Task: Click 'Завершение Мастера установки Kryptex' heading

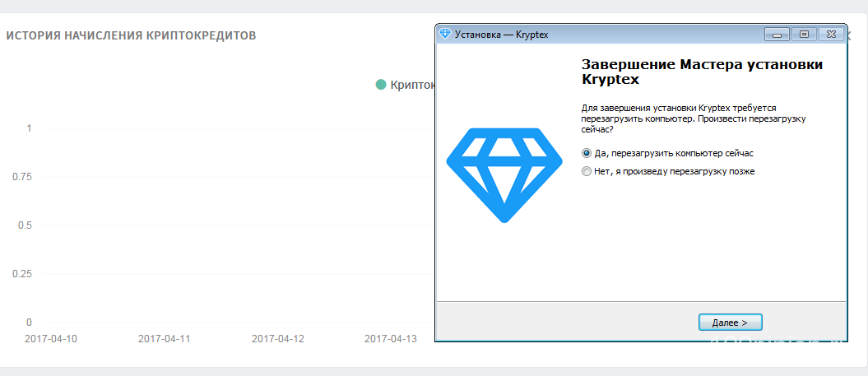Action: tap(702, 72)
